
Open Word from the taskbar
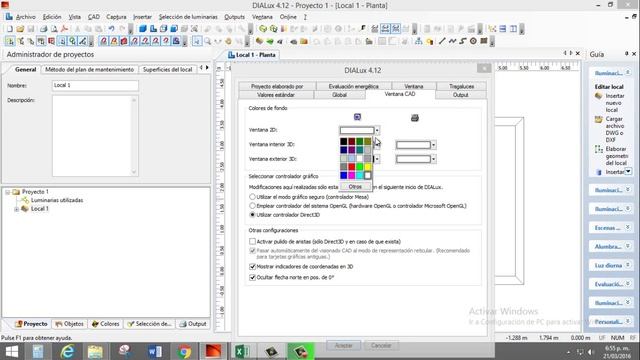(154, 351)
